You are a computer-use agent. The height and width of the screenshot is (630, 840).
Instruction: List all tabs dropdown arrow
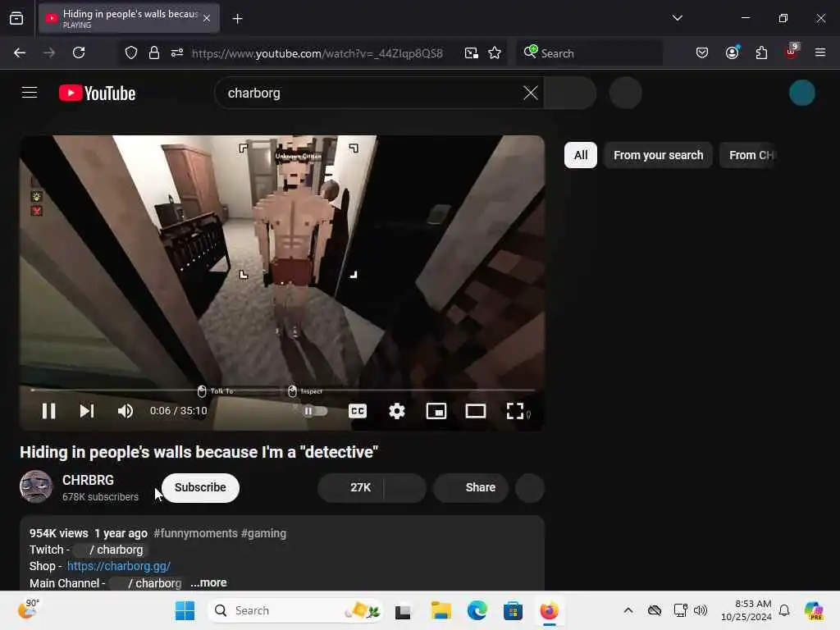(x=677, y=18)
